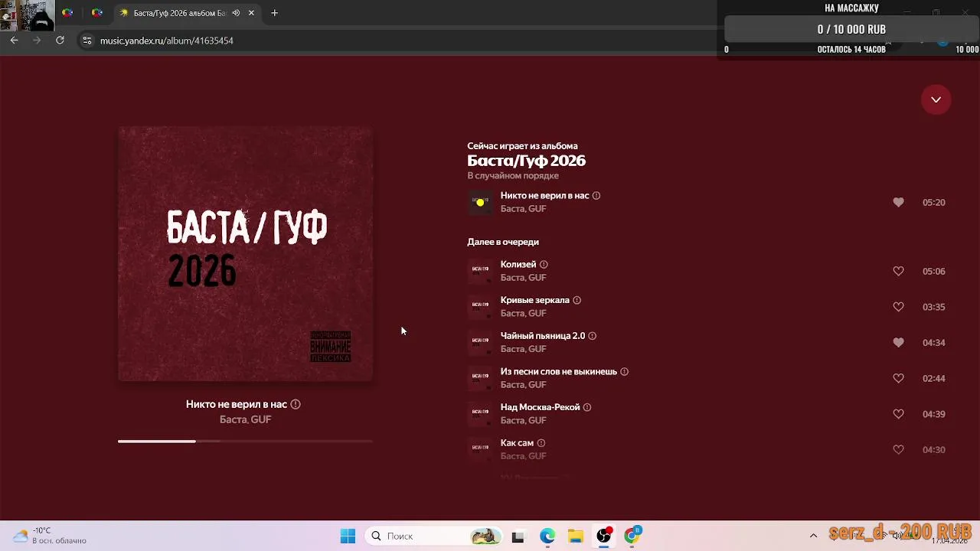Open info icon next to Чайный пьяница 2.0
Image resolution: width=980 pixels, height=551 pixels.
click(592, 336)
